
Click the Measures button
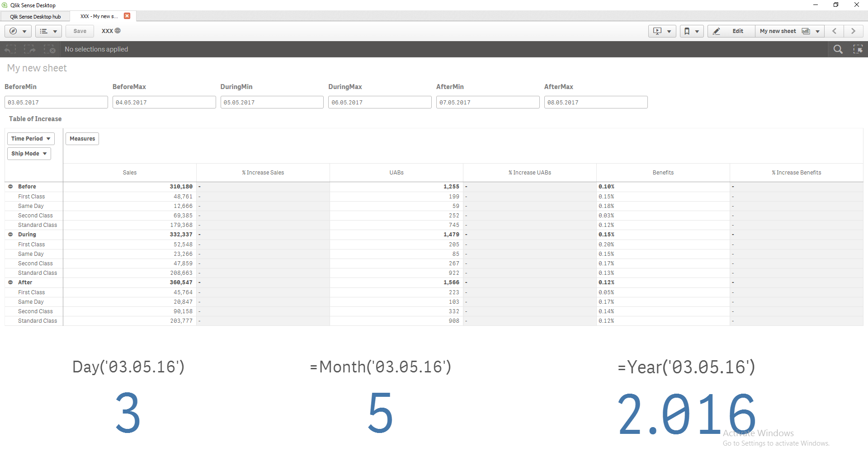click(82, 139)
